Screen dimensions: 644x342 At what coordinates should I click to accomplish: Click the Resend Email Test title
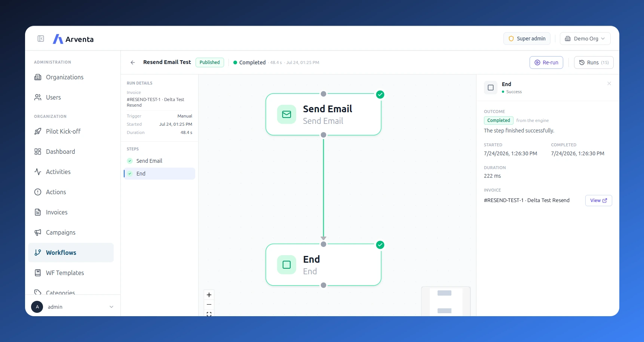click(x=167, y=62)
